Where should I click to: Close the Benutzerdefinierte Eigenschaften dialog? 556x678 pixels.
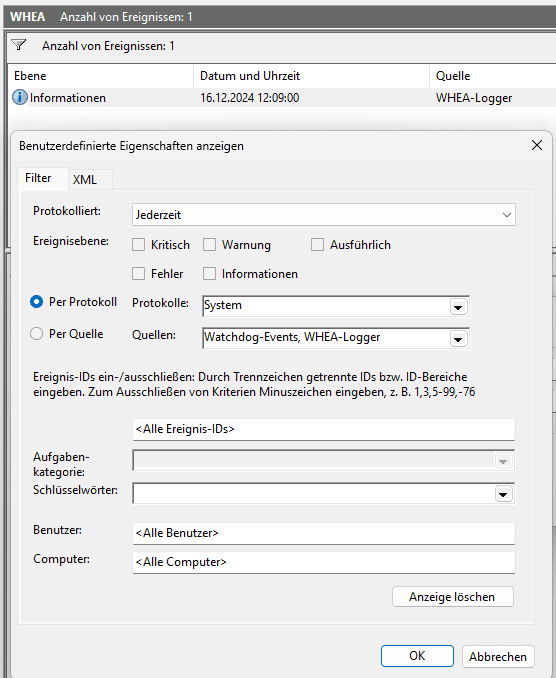(537, 145)
